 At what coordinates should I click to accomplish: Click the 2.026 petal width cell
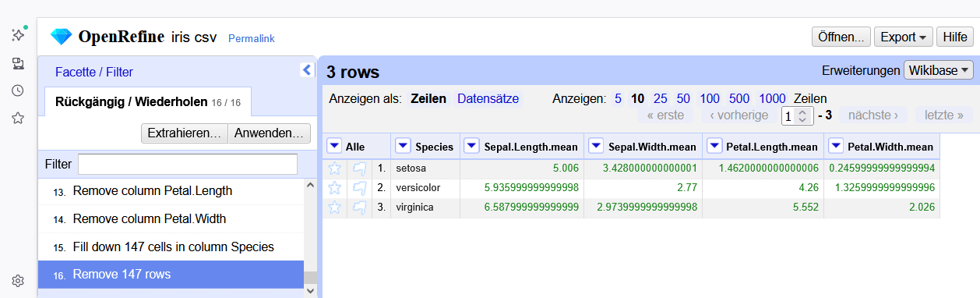coord(882,208)
